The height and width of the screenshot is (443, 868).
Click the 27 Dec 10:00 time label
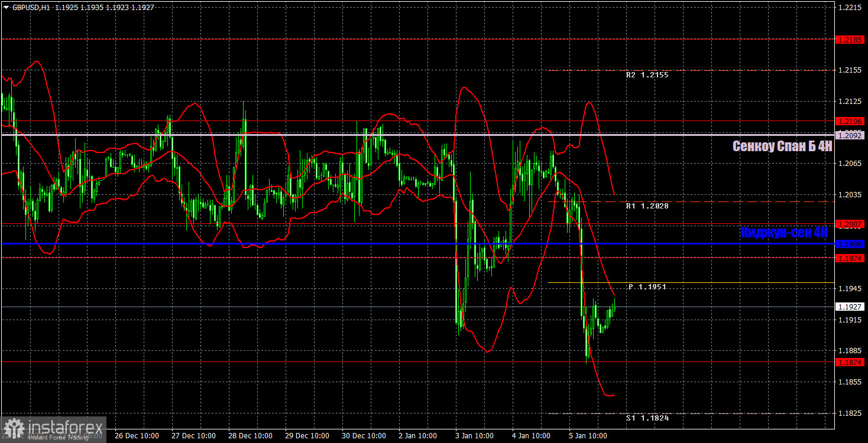[x=193, y=436]
